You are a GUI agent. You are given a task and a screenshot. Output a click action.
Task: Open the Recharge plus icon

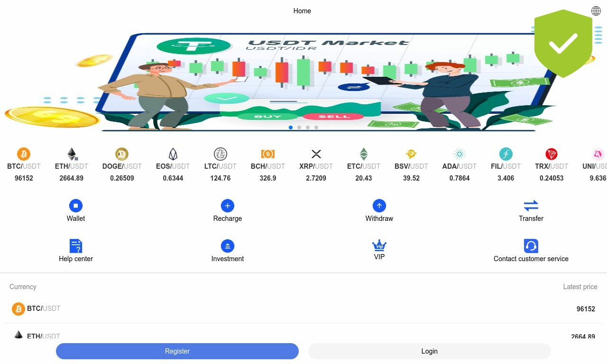(228, 206)
